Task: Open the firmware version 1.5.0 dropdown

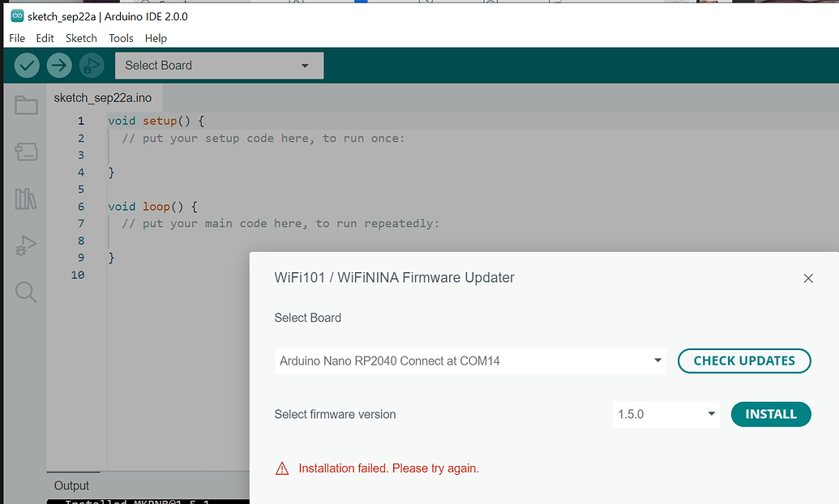Action: click(x=666, y=414)
